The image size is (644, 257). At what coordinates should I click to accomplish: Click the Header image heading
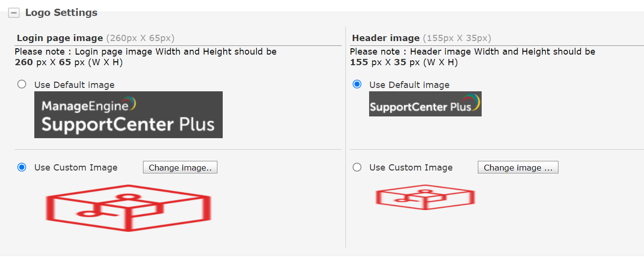tap(386, 38)
